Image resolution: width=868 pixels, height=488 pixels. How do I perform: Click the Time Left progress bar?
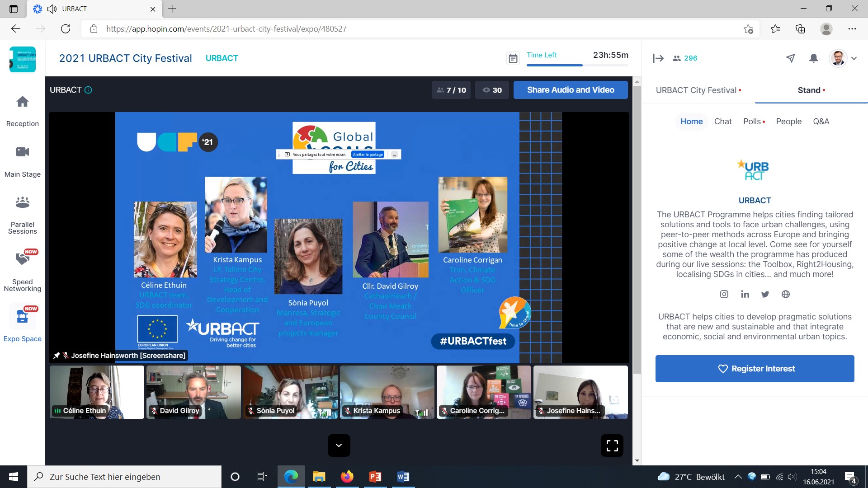coord(577,66)
